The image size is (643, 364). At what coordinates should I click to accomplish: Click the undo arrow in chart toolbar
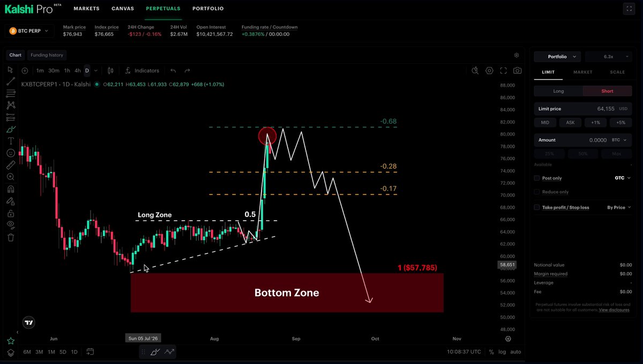click(173, 71)
